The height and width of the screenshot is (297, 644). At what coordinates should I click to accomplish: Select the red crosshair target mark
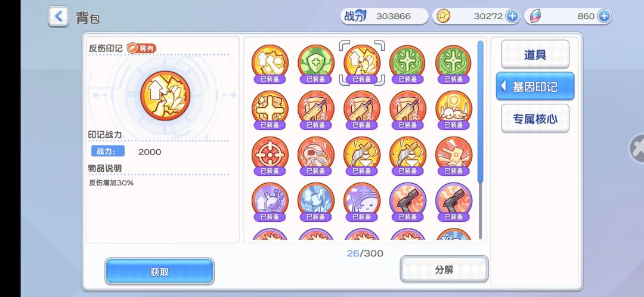(x=270, y=156)
